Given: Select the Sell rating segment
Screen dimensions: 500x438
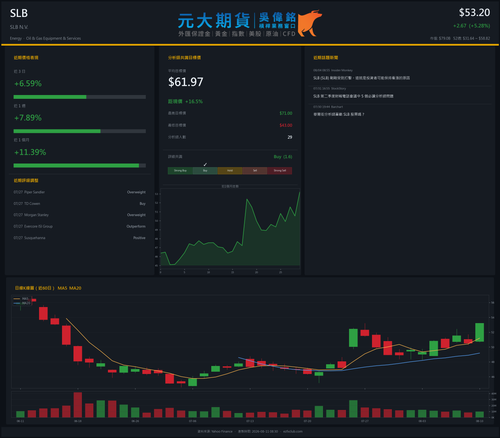Looking at the screenshot, I should tap(255, 171).
